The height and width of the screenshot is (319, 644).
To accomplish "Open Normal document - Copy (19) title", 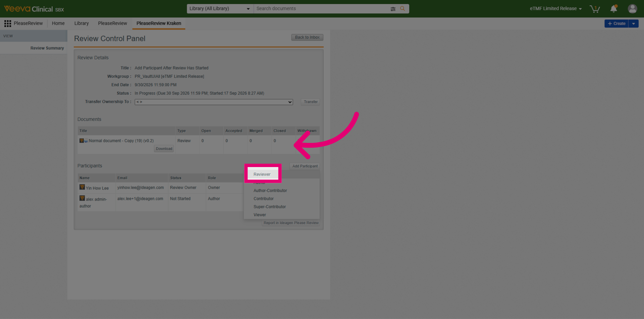I will [121, 141].
